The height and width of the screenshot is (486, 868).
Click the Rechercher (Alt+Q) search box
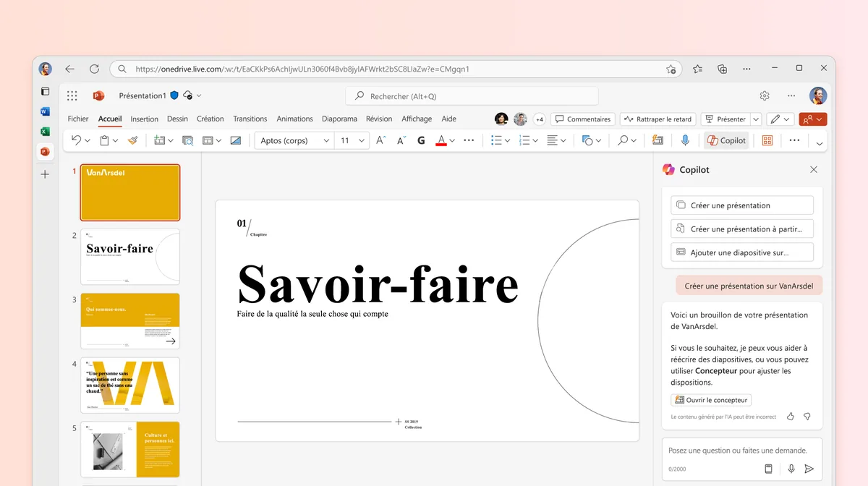pyautogui.click(x=472, y=96)
